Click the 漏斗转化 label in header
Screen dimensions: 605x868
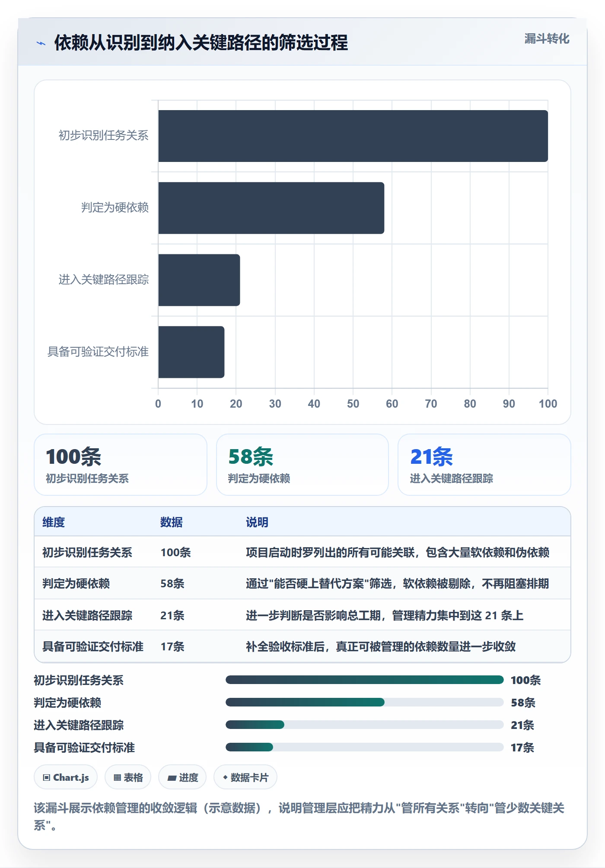(547, 39)
